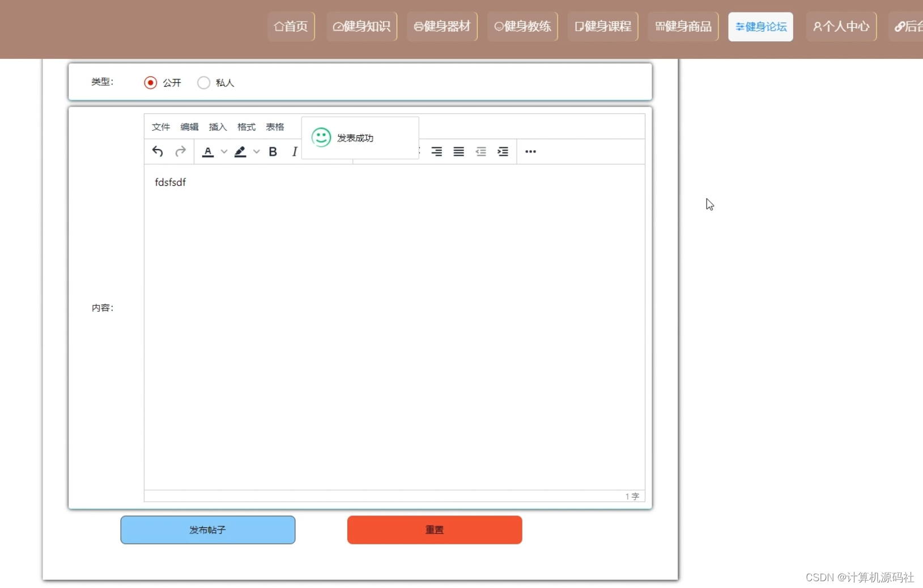Align text to the right
Viewport: 923px width, 588px height.
437,151
